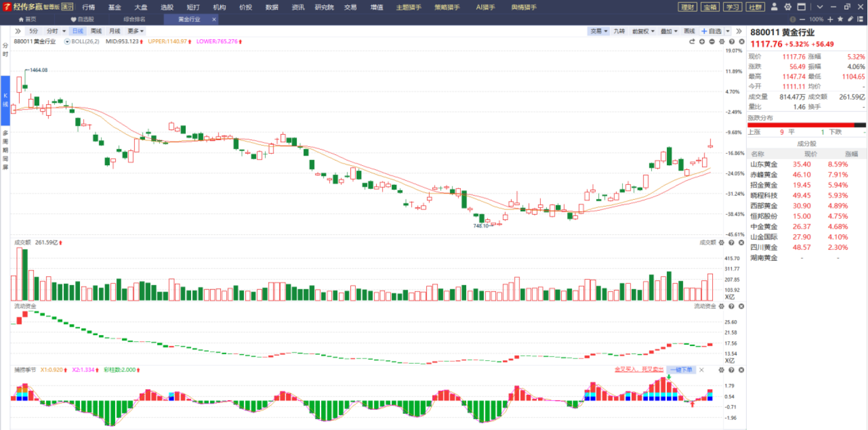Expand the 前复权 adjustment dropdown
868x430 pixels.
644,31
